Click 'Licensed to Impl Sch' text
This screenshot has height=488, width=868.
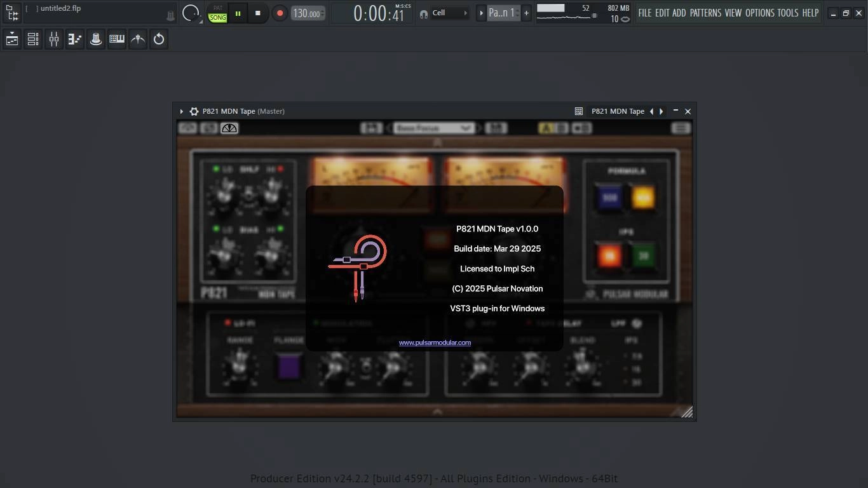498,269
